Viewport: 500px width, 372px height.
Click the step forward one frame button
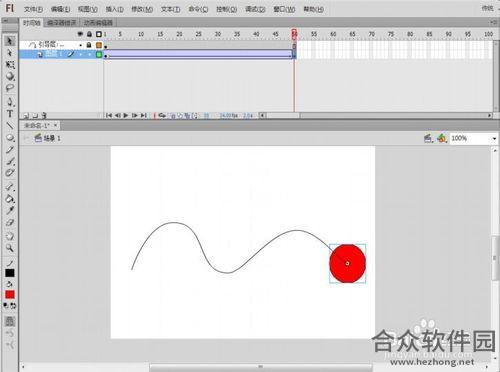[135, 115]
